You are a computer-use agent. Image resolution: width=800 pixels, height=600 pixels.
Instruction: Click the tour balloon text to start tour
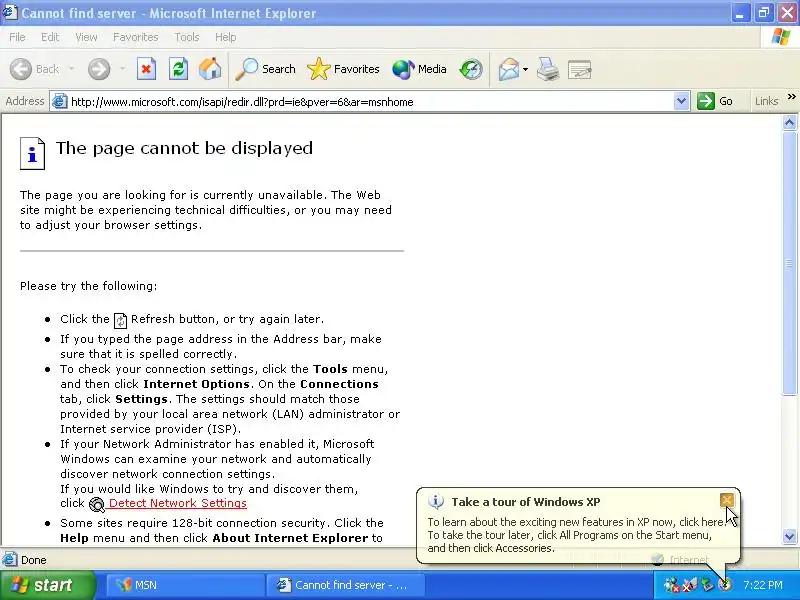coord(576,535)
